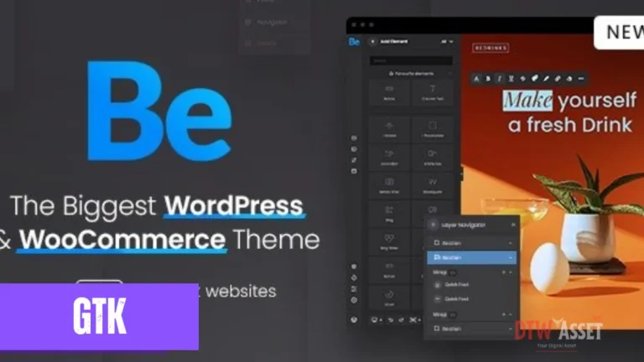The height and width of the screenshot is (362, 644).
Task: Click the underlined WordPress text
Action: point(234,205)
